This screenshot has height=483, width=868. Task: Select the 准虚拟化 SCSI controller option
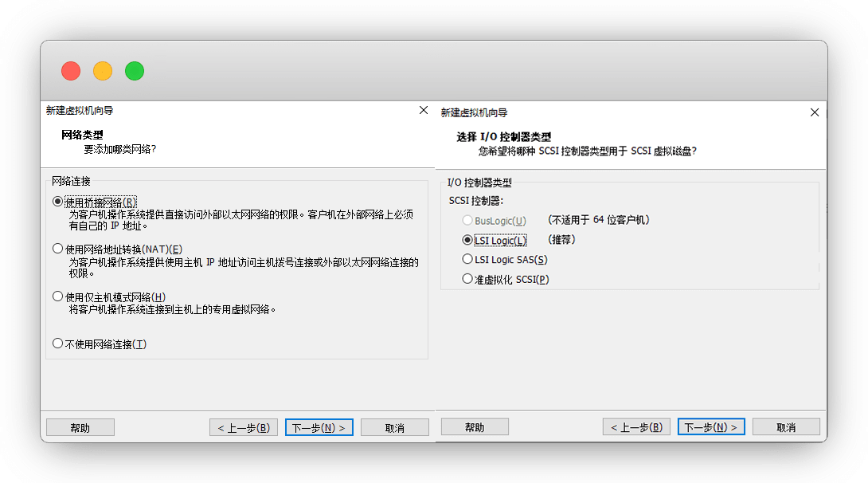pyautogui.click(x=467, y=279)
